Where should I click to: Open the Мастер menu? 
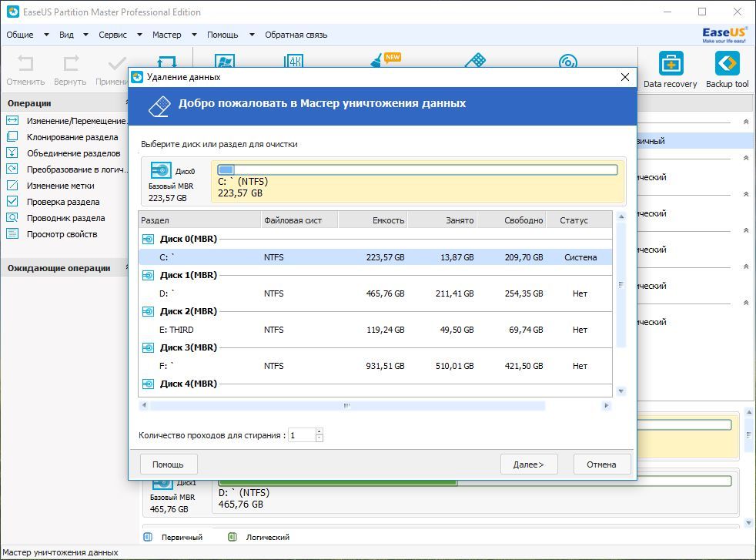[167, 35]
